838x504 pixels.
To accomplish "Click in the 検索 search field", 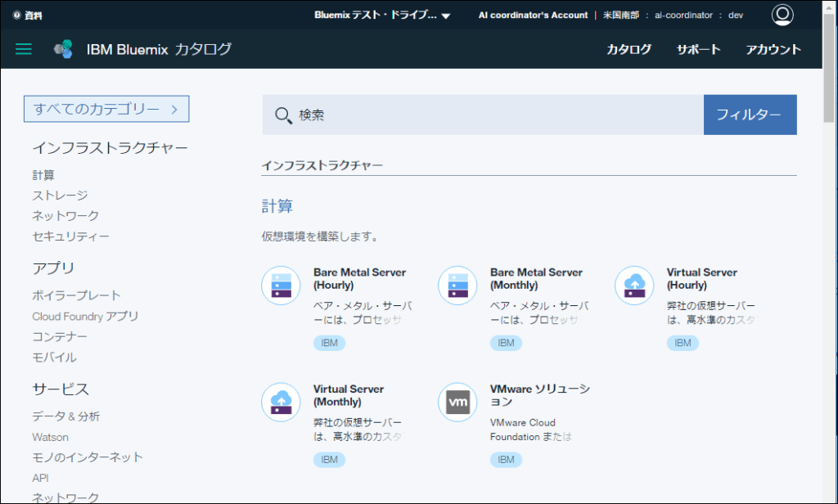I will click(483, 115).
